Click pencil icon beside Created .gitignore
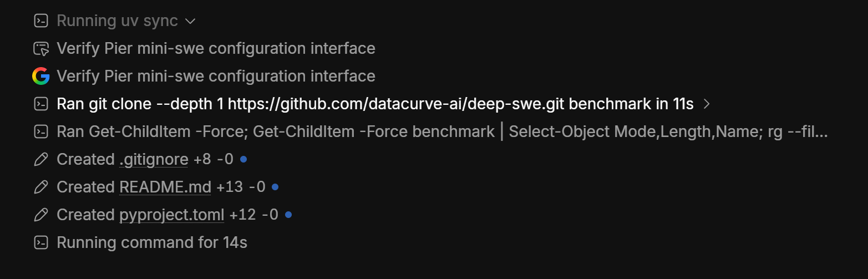Screen dimensions: 868x279 click(41, 159)
